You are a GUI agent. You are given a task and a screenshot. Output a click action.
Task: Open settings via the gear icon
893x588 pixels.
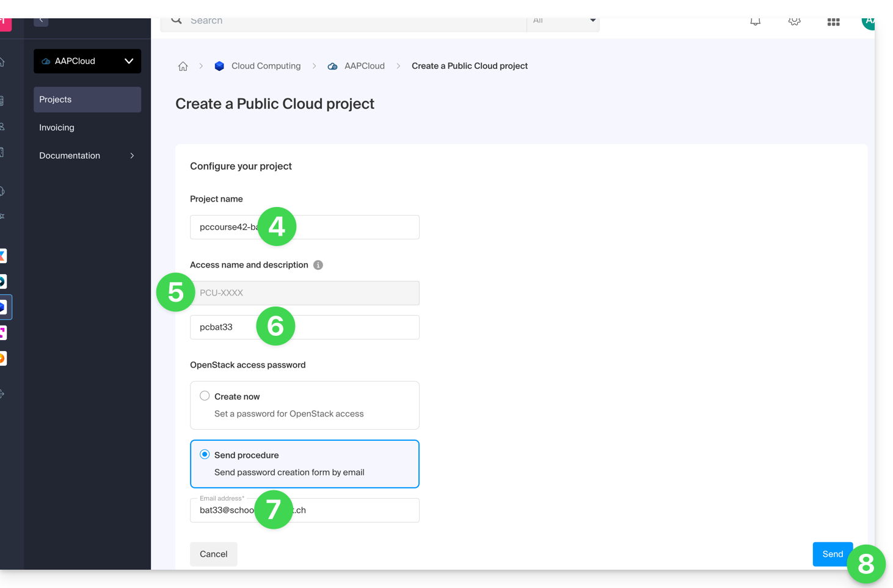pyautogui.click(x=794, y=22)
